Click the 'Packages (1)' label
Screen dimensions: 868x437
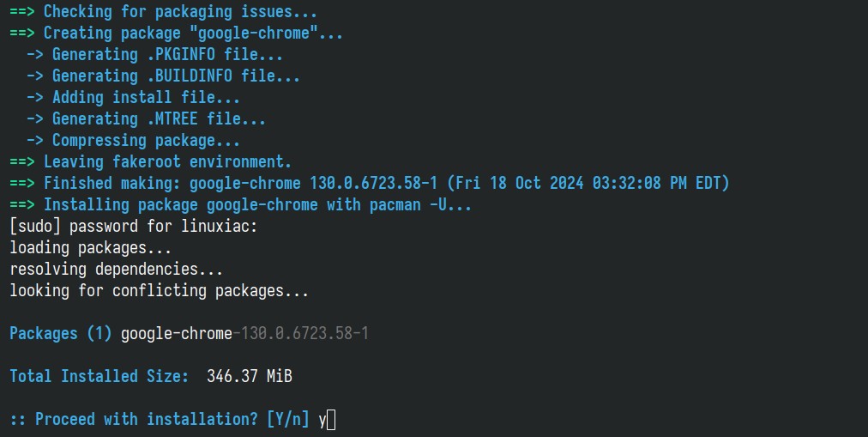click(61, 333)
